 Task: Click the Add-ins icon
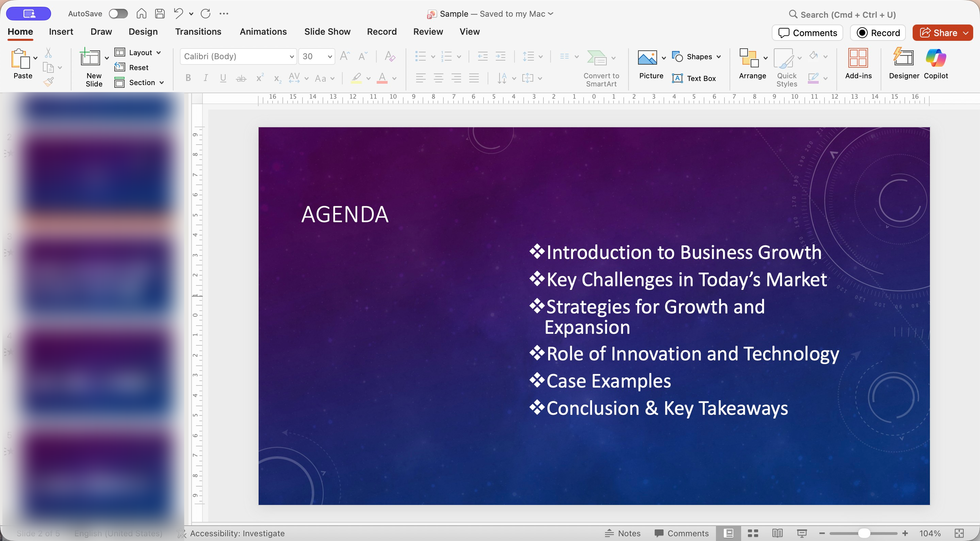coord(858,58)
